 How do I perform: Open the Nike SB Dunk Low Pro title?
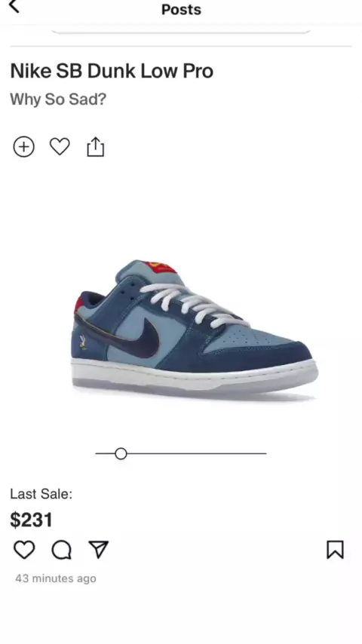click(112, 71)
